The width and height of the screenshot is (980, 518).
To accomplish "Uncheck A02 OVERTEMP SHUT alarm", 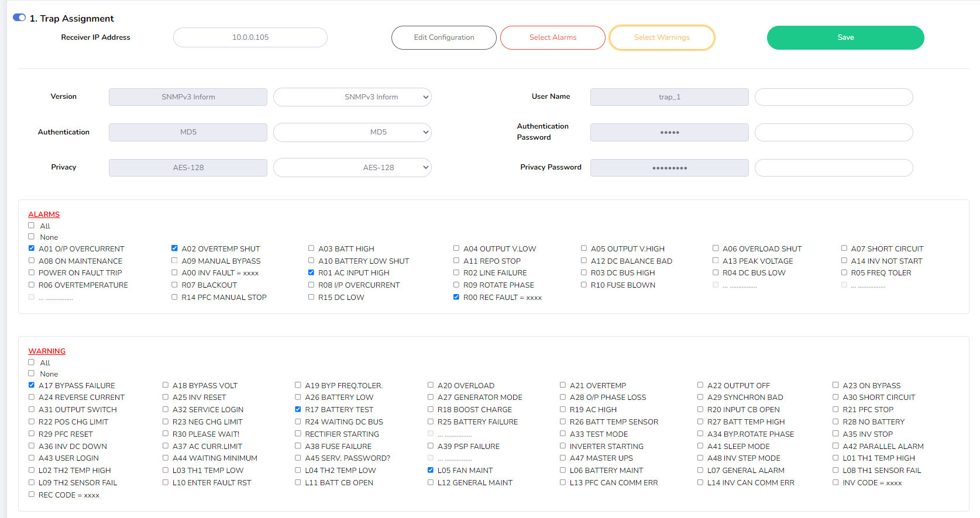I will tap(174, 248).
